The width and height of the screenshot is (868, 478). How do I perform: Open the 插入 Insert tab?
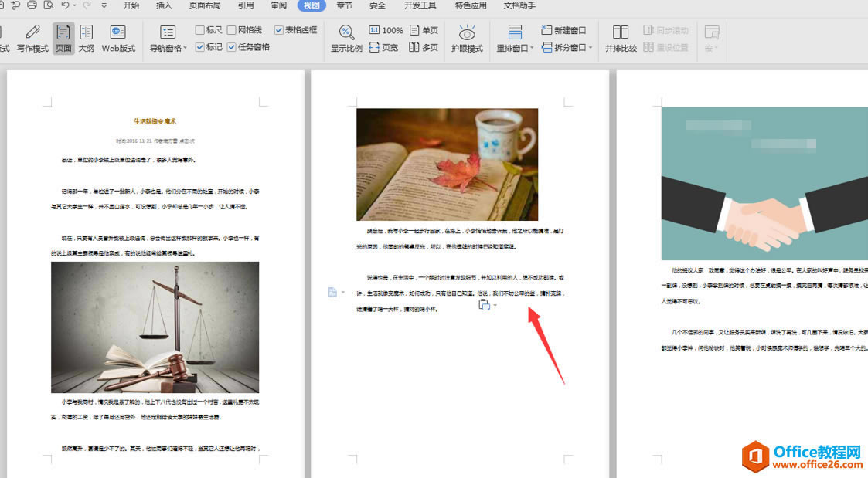coord(164,5)
